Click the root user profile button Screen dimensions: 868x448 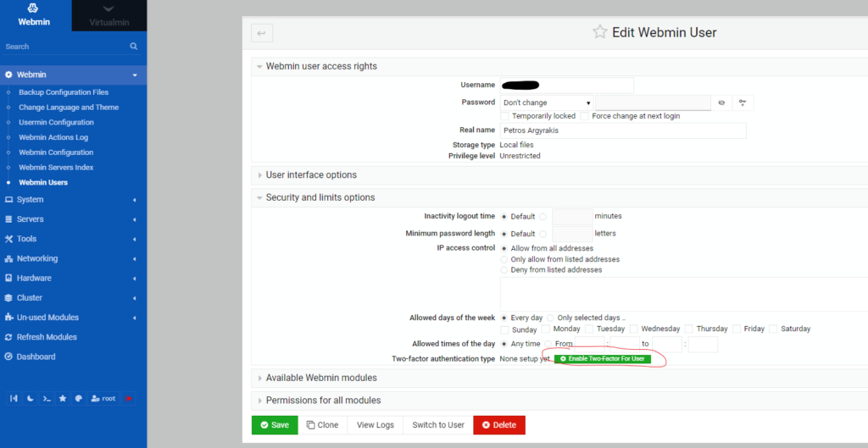[103, 398]
